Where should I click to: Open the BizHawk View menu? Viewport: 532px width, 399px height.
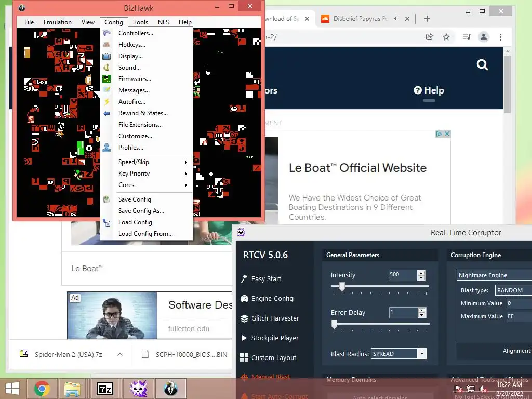(x=88, y=22)
